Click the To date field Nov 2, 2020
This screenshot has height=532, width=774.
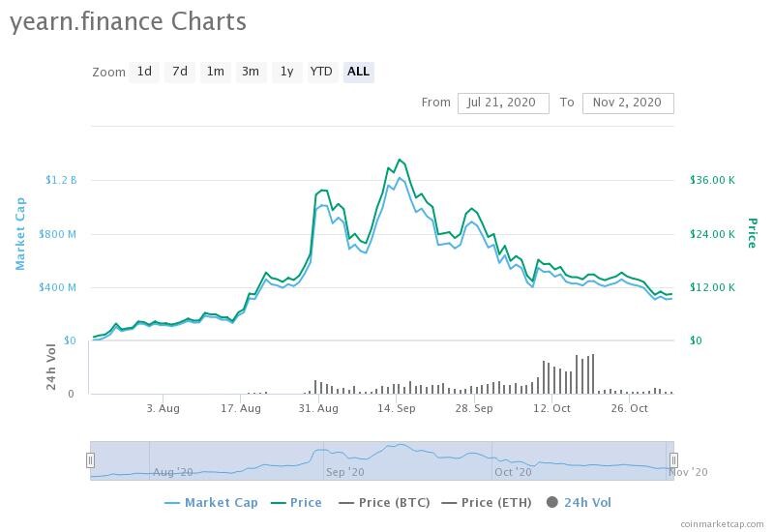click(x=628, y=103)
